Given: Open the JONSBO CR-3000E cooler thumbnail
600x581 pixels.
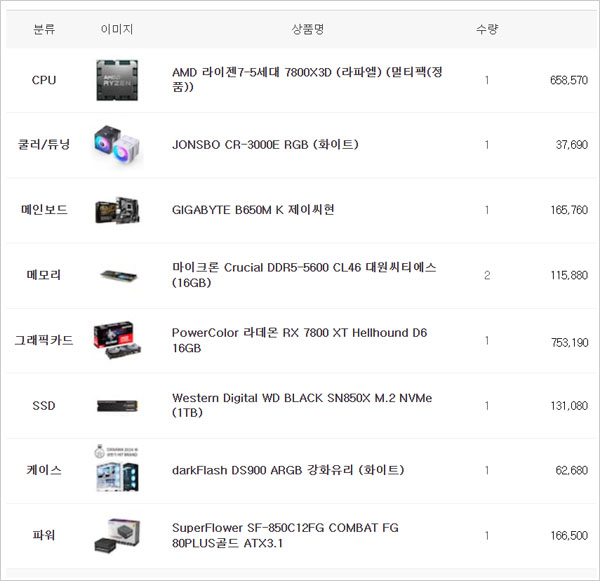Looking at the screenshot, I should [117, 146].
